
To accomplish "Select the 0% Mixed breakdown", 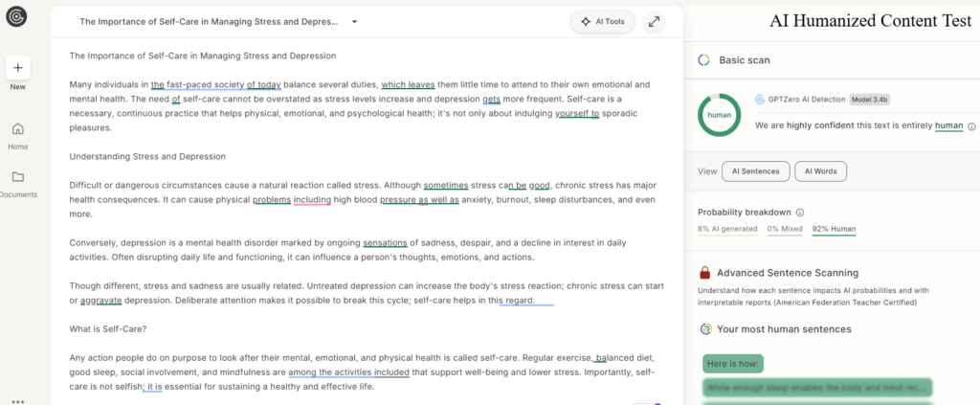I will (785, 230).
